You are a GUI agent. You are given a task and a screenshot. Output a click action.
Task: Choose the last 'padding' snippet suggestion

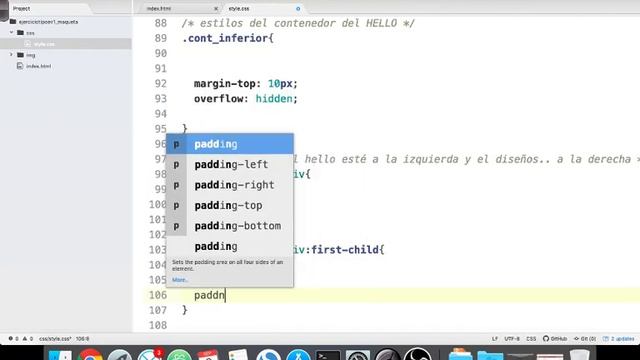(229, 246)
